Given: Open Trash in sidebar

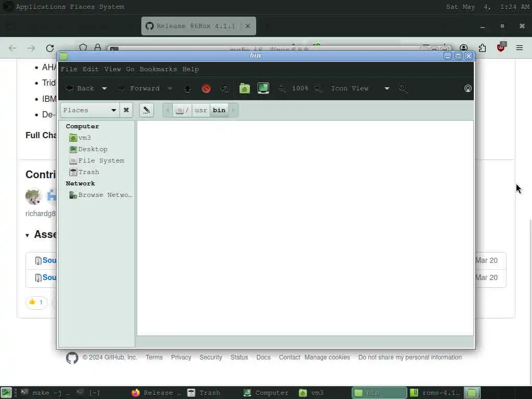Looking at the screenshot, I should pyautogui.click(x=84, y=172).
